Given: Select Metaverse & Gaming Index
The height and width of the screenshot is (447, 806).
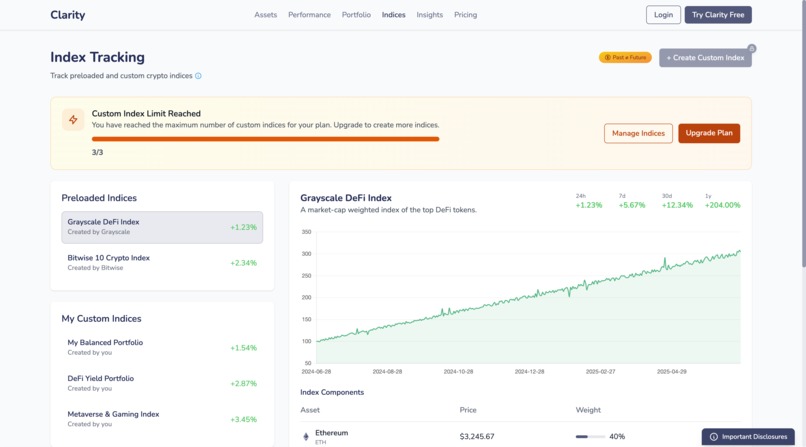Looking at the screenshot, I should pos(162,419).
